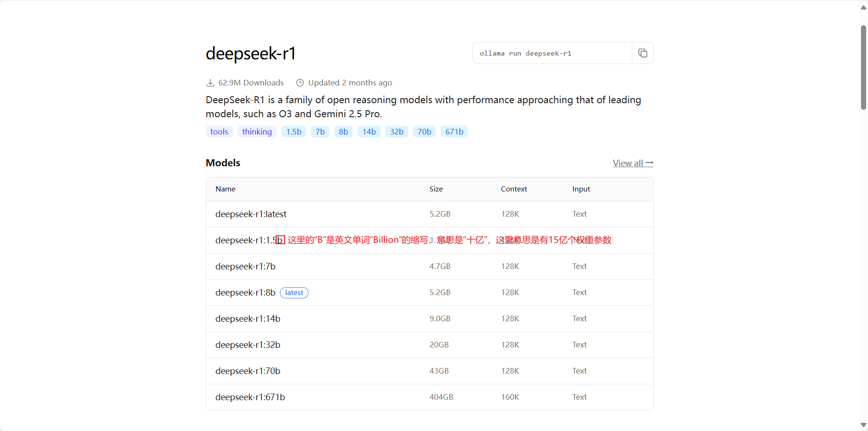
Task: Open deepseek-r1:671b model
Action: [250, 397]
